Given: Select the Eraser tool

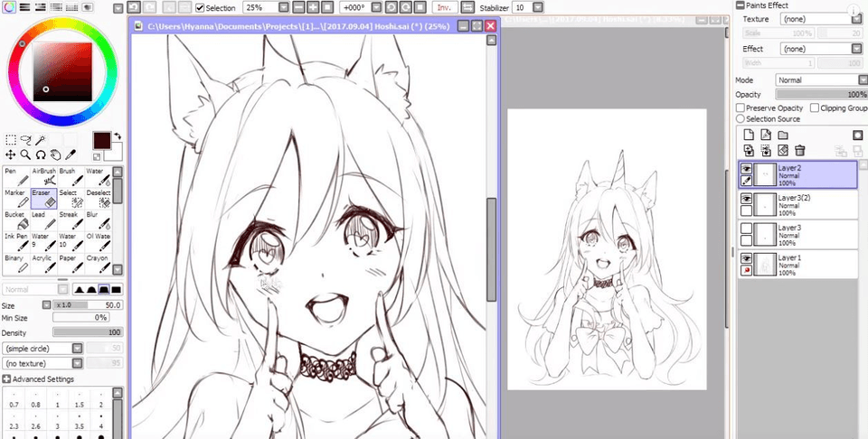Looking at the screenshot, I should coord(43,199).
